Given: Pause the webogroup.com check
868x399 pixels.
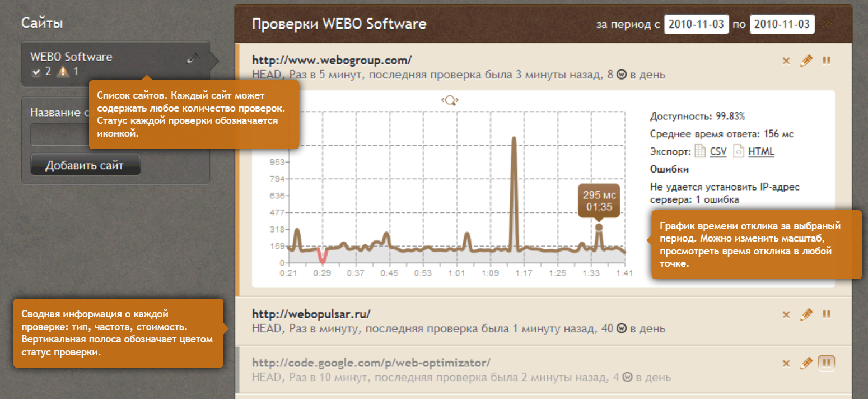Looking at the screenshot, I should (x=826, y=61).
